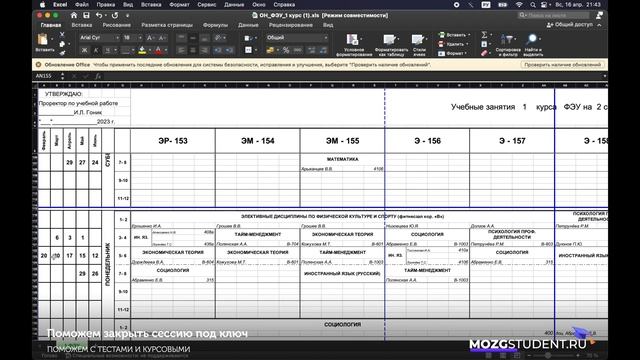Pick the yellow fill color swatch
Image resolution: width=640 pixels, height=360 pixels.
pos(142,51)
